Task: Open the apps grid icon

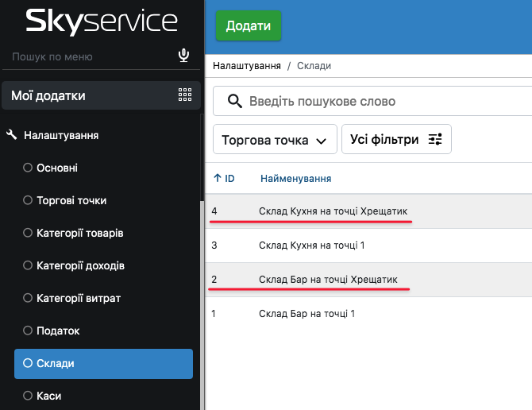Action: pyautogui.click(x=185, y=95)
